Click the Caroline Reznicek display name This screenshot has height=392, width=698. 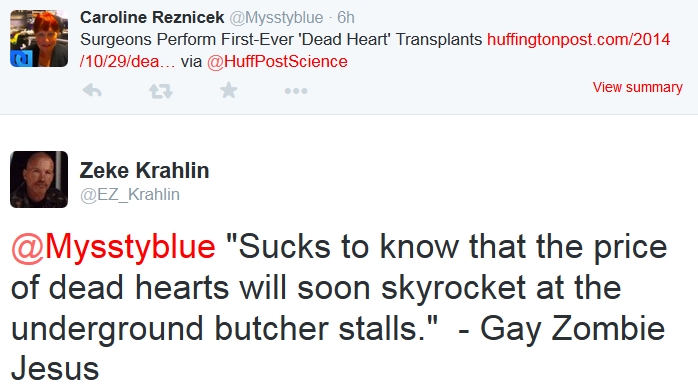[x=152, y=17]
